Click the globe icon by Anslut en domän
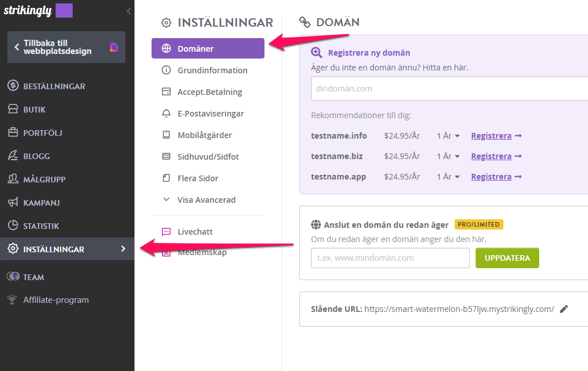 [316, 224]
